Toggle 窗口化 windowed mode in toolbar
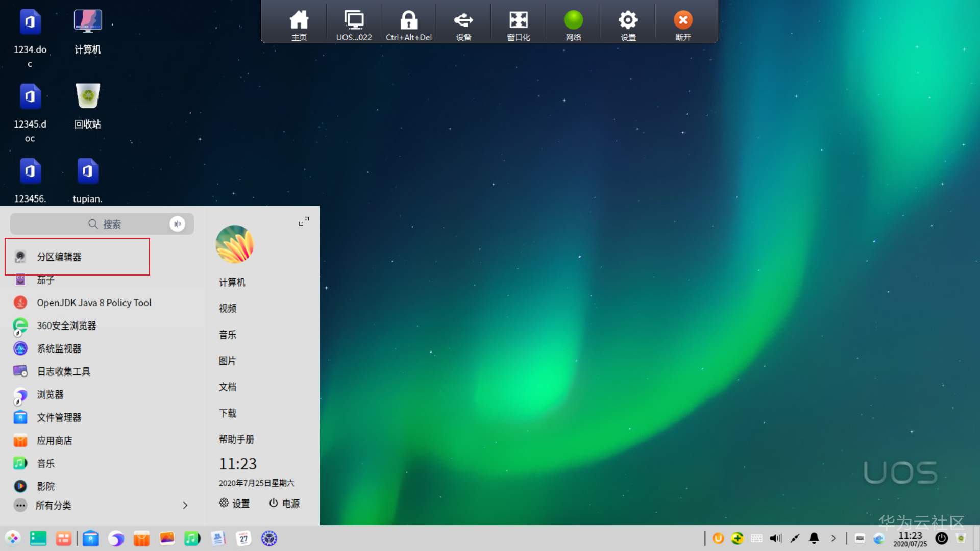 coord(518,24)
